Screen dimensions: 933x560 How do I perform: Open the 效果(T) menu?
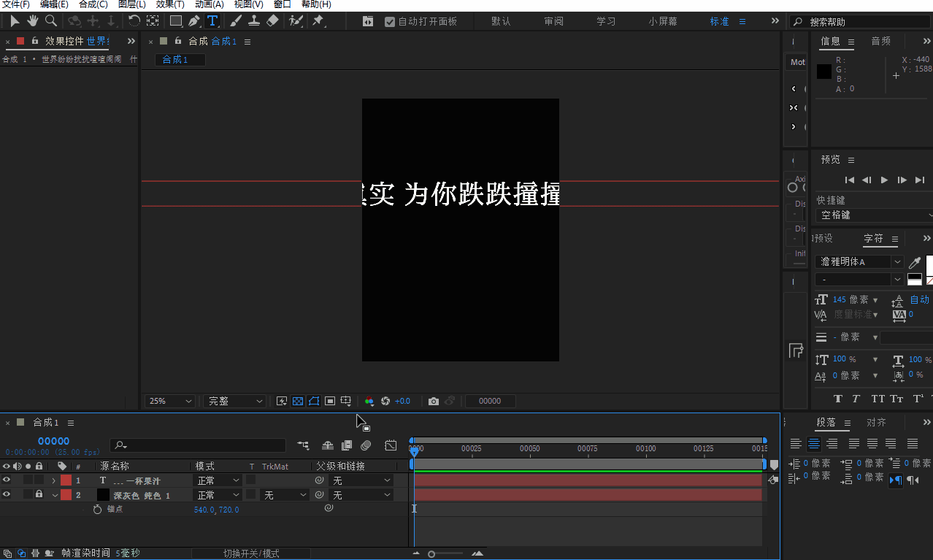(169, 4)
